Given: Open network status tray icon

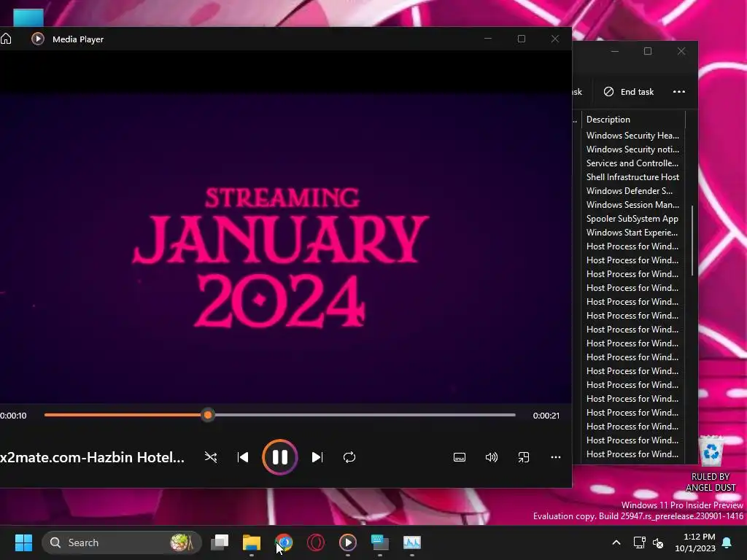Looking at the screenshot, I should click(x=639, y=542).
